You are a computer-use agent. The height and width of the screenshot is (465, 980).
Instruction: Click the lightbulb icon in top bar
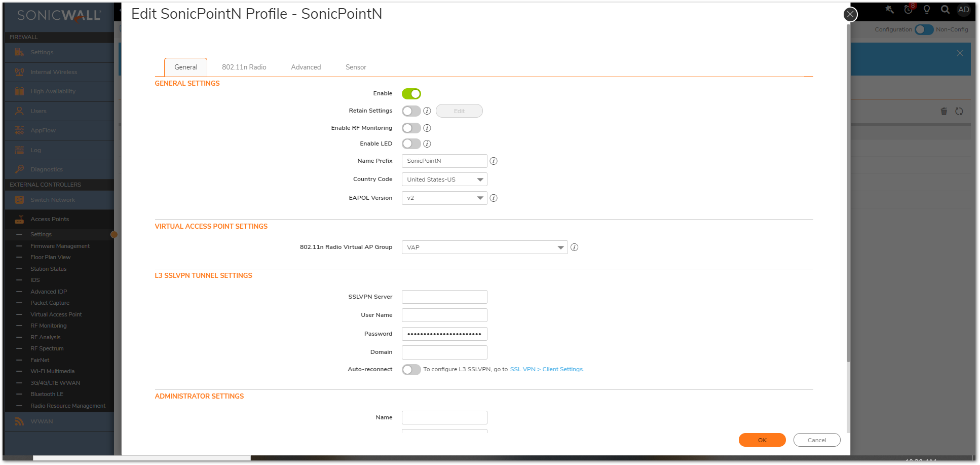[x=927, y=10]
